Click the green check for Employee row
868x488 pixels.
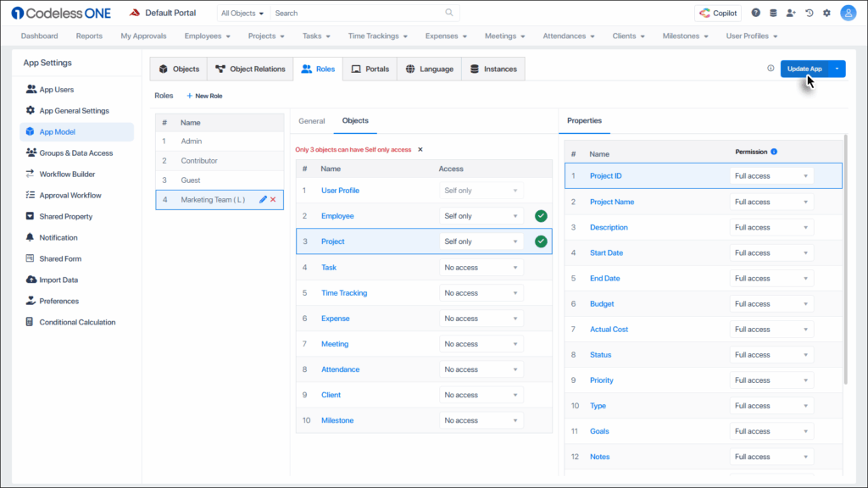[x=541, y=216]
